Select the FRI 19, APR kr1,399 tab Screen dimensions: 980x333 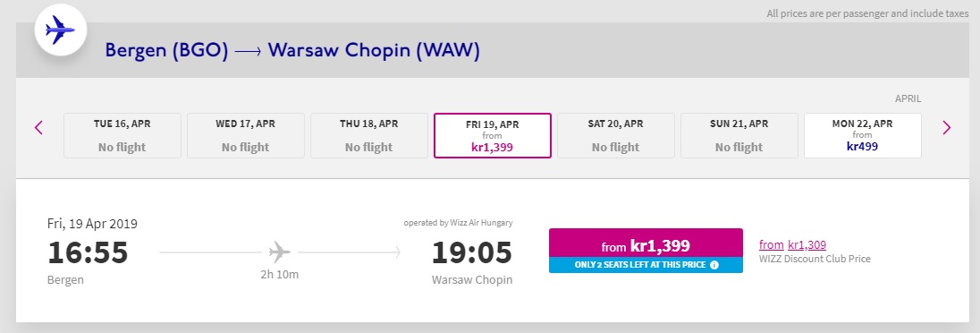coord(493,135)
